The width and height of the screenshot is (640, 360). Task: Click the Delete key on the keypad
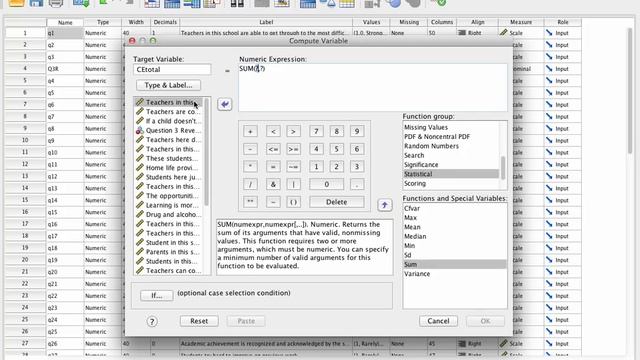(x=336, y=202)
